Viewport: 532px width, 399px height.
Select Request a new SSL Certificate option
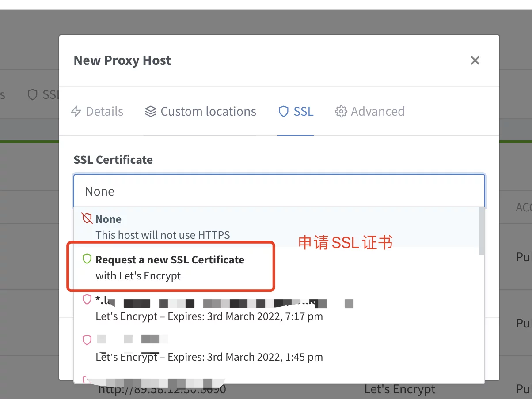277,267
